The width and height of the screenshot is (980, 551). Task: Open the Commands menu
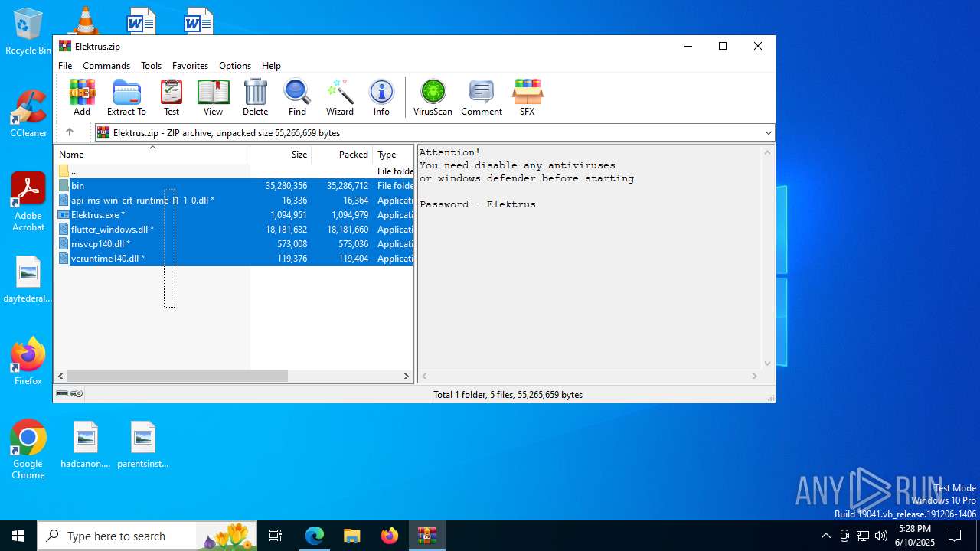click(106, 66)
